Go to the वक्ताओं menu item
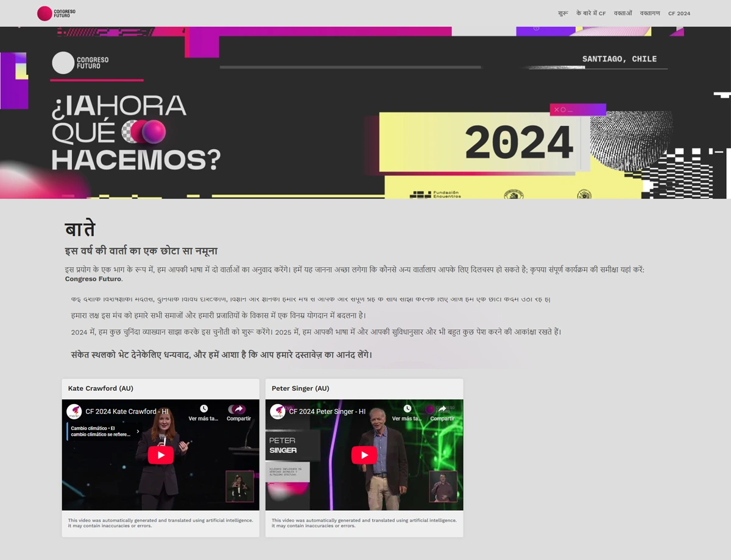Screen dimensions: 731x560 [623, 13]
